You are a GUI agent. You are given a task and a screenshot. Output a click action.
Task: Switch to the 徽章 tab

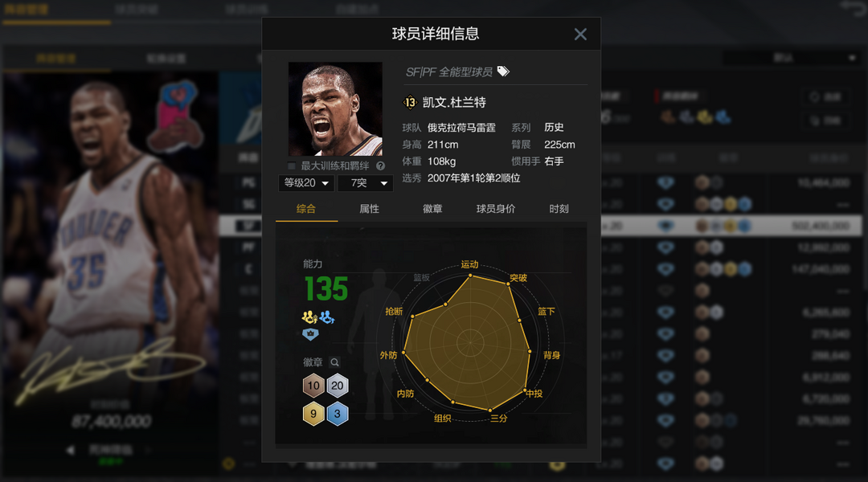432,209
